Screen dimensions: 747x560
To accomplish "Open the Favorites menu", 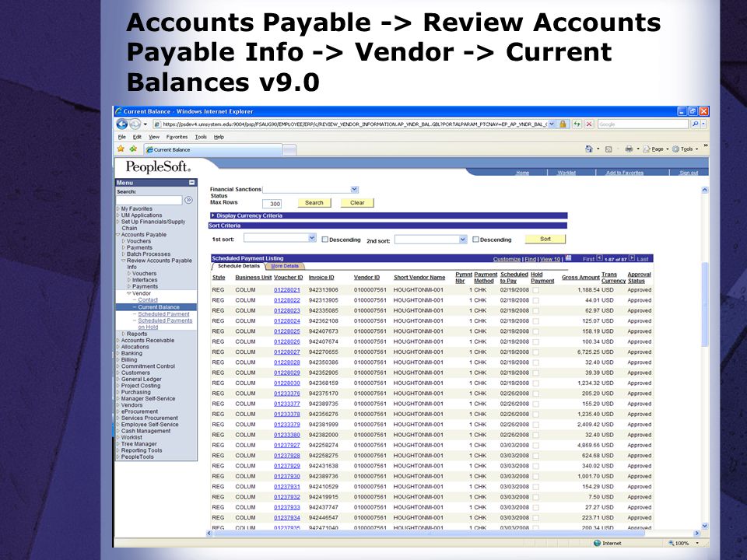I will pyautogui.click(x=177, y=137).
